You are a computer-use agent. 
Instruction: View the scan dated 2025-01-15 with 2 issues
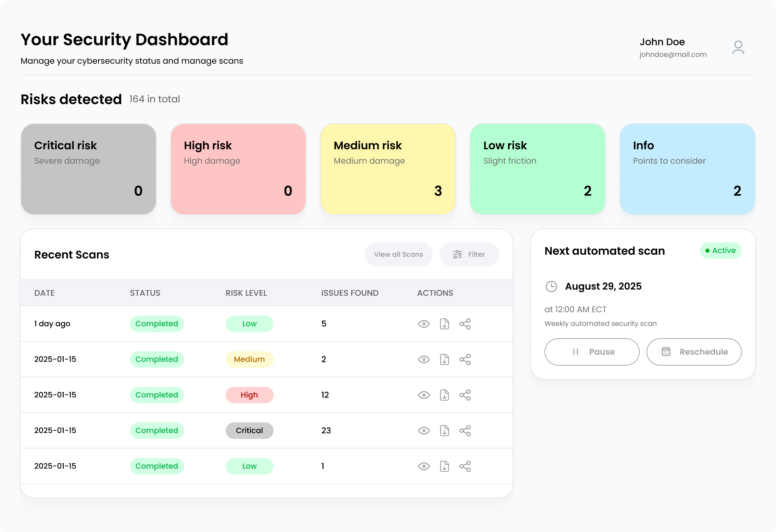pyautogui.click(x=424, y=359)
